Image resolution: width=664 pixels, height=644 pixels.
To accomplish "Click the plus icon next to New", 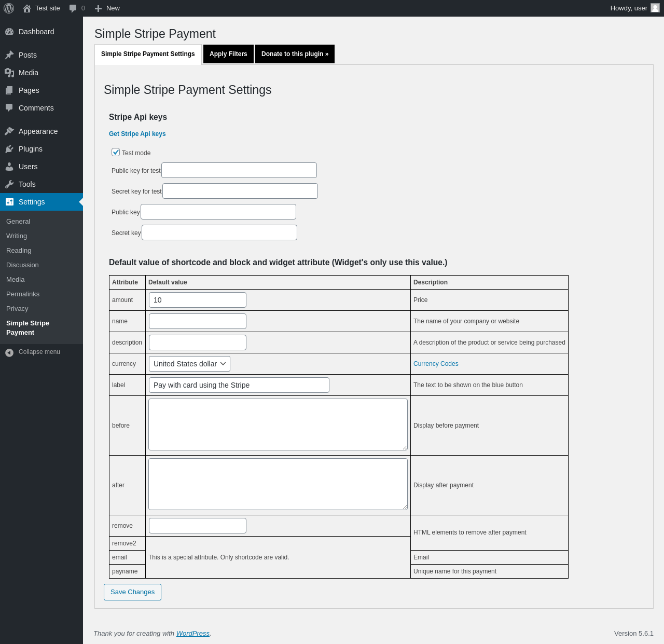I will [98, 8].
